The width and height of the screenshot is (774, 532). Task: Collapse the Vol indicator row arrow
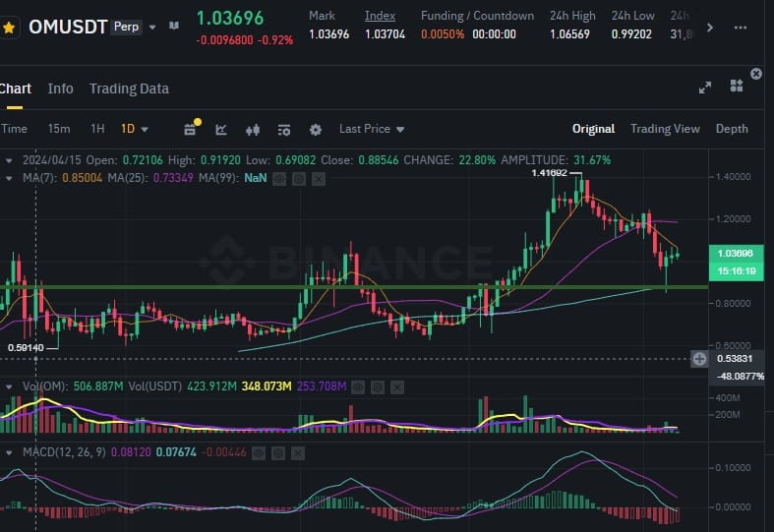click(x=9, y=386)
